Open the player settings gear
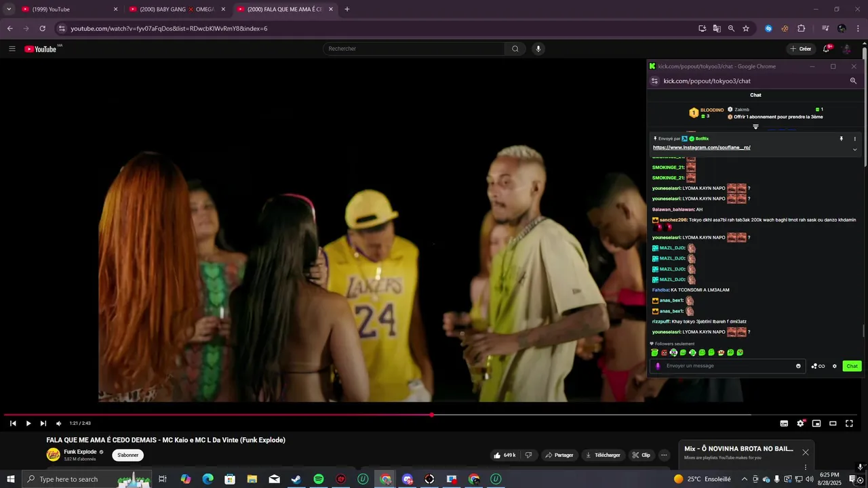 click(800, 424)
